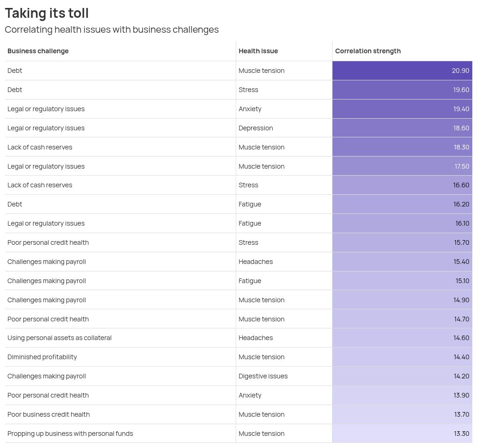
Task: Click the Digestive issues cell
Action: point(263,376)
